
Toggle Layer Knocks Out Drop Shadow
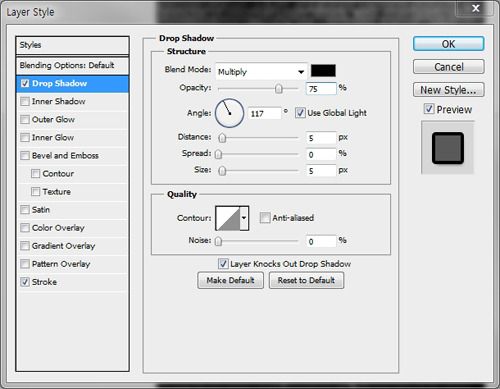tap(223, 264)
